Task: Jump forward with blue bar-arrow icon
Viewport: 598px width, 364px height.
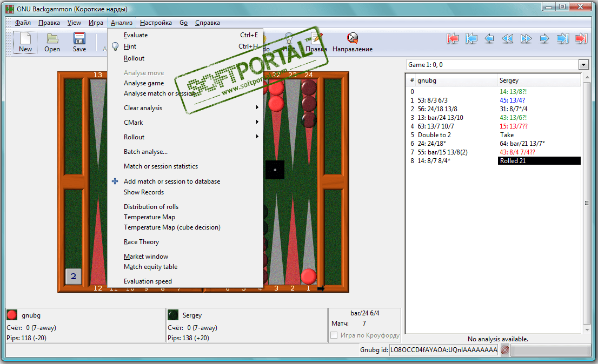Action: click(x=562, y=38)
